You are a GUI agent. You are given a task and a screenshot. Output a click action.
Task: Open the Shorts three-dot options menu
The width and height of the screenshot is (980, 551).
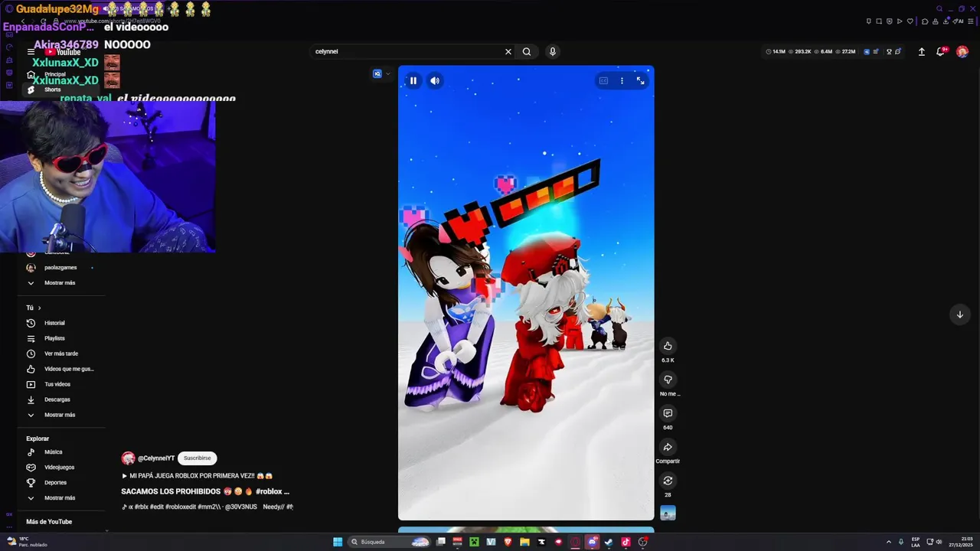pos(622,80)
